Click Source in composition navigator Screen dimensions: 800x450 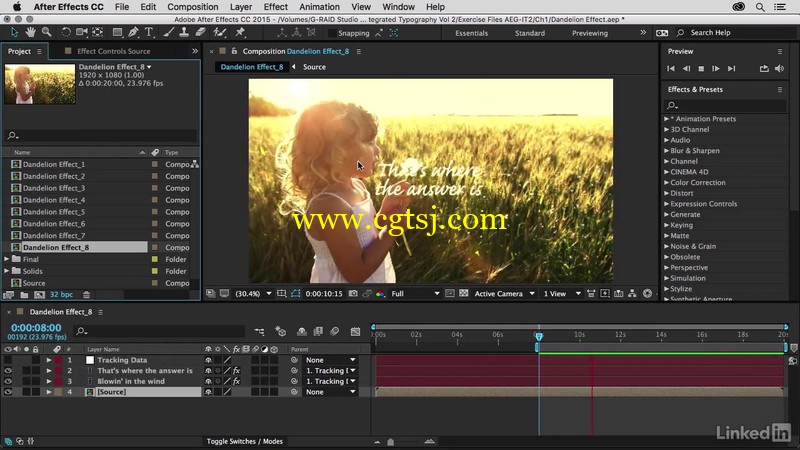pyautogui.click(x=314, y=67)
